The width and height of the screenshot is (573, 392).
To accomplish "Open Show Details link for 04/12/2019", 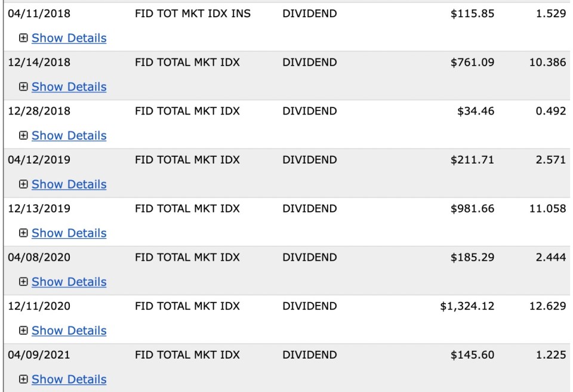I will (69, 184).
